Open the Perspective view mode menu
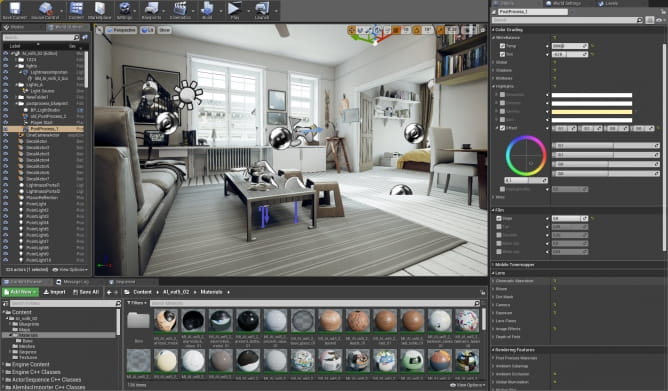This screenshot has width=668, height=391. 121,30
